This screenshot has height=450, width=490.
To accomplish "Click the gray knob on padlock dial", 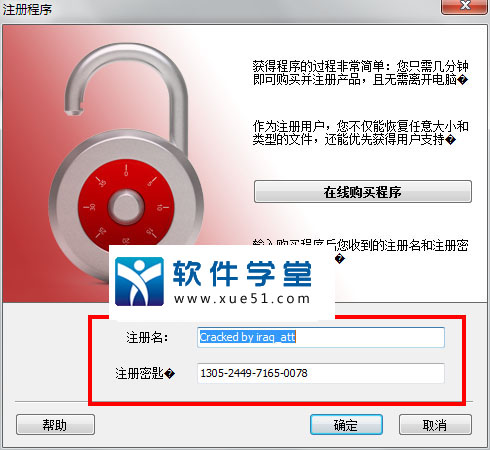I will pos(126,207).
